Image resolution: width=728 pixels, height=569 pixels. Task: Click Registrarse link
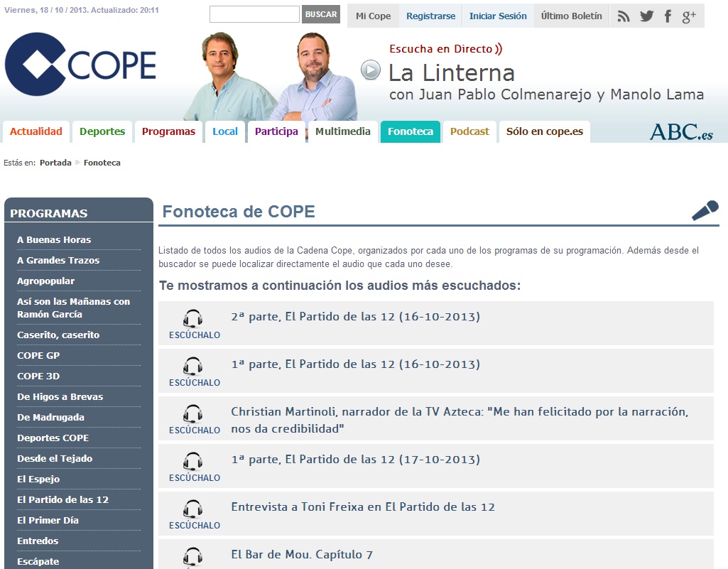(431, 16)
